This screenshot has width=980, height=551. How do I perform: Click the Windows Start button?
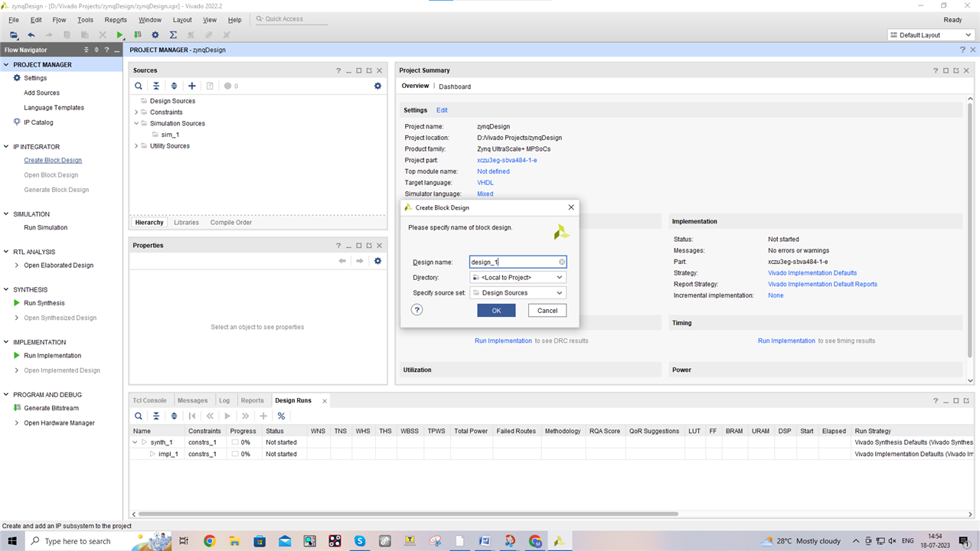point(12,541)
